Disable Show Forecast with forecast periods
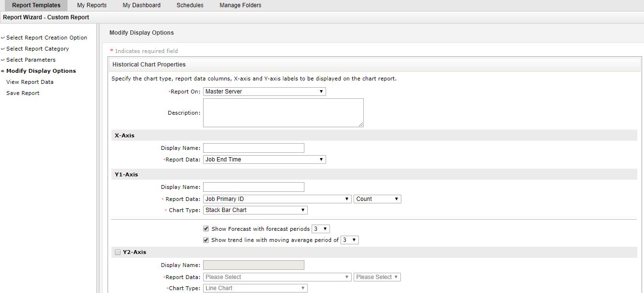This screenshot has width=644, height=293. coord(206,228)
